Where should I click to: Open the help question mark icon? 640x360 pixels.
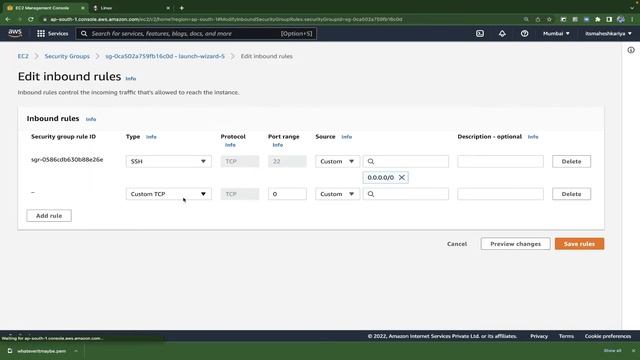click(x=524, y=33)
